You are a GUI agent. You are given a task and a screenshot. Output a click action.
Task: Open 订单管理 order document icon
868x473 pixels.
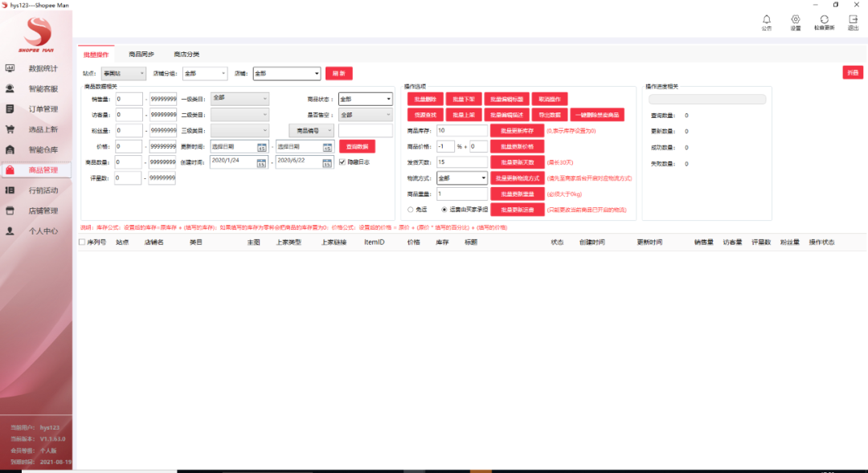[x=10, y=109]
